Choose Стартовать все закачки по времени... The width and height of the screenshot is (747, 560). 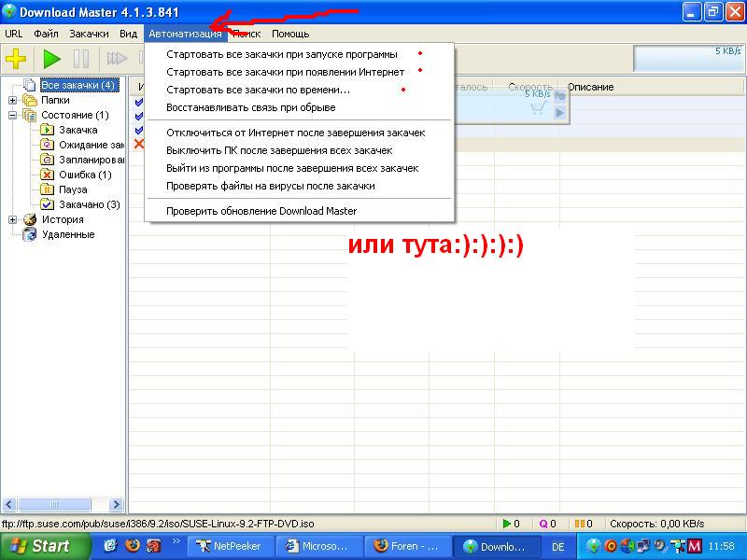point(299,90)
